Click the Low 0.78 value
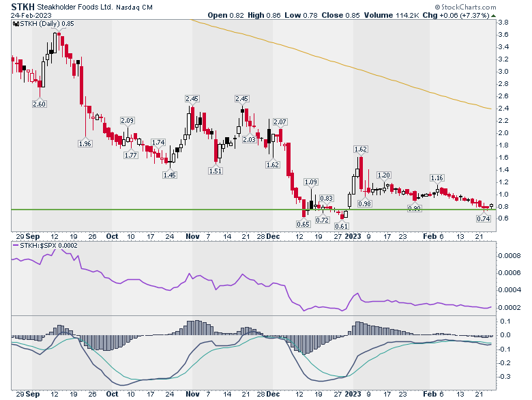 point(301,15)
